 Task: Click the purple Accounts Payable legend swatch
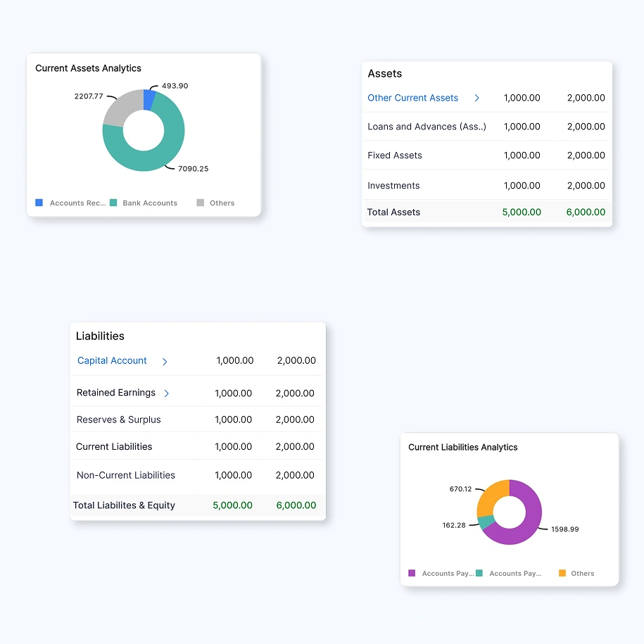tap(412, 573)
